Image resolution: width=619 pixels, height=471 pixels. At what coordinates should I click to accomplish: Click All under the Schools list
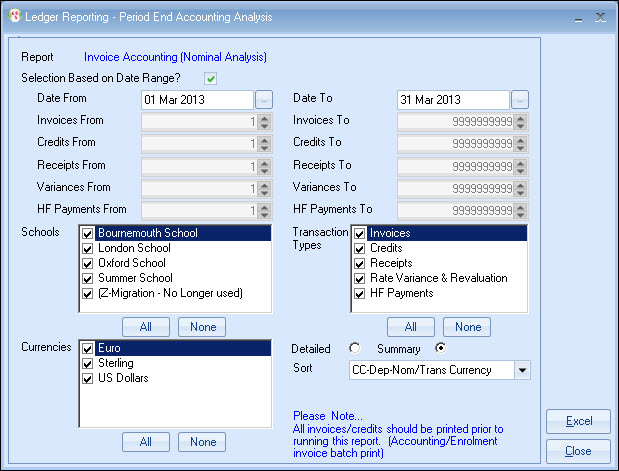(x=146, y=326)
